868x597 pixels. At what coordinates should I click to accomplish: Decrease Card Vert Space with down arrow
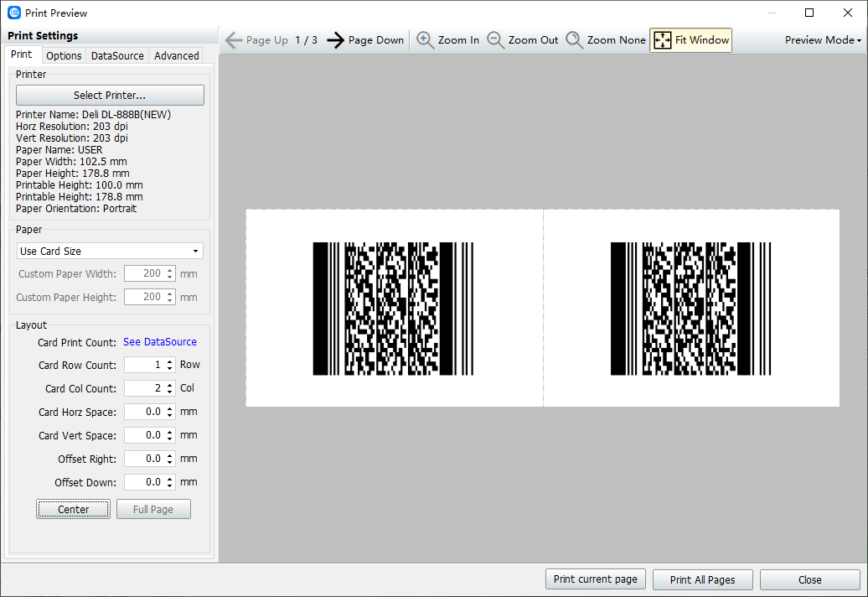pos(169,439)
